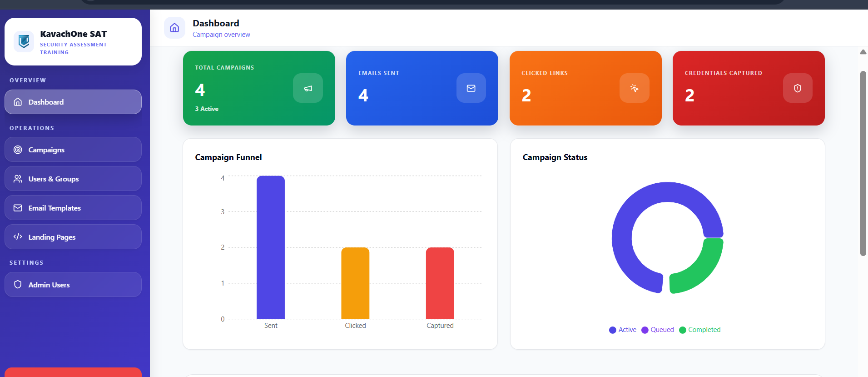Open the Admin Users settings

pos(73,285)
